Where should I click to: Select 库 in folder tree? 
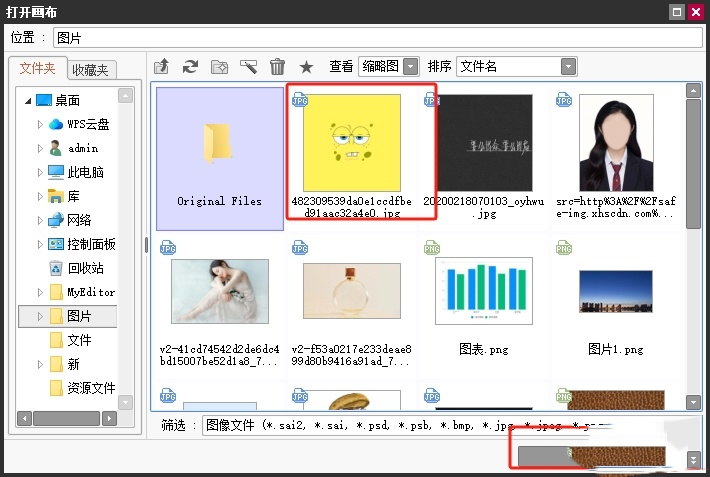coord(64,196)
